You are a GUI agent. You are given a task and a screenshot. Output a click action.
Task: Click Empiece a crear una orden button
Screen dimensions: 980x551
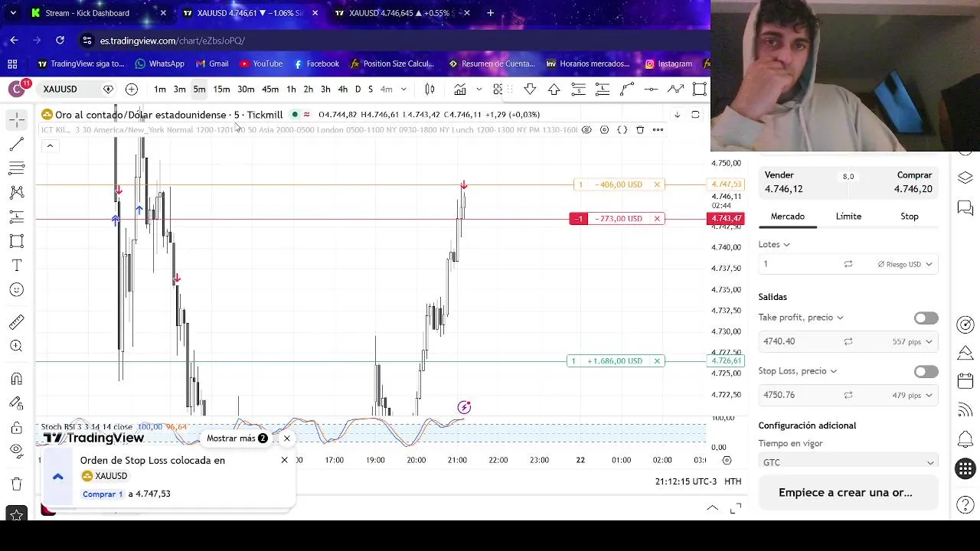[848, 492]
